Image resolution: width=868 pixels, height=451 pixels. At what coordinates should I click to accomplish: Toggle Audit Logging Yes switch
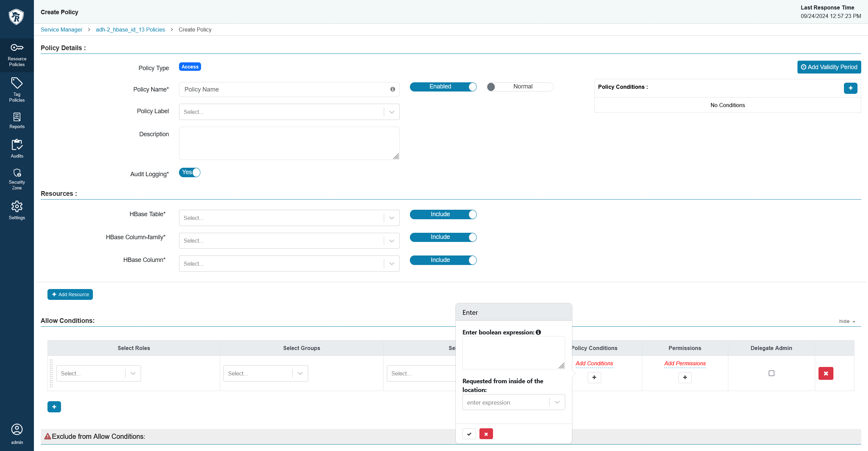pyautogui.click(x=190, y=172)
